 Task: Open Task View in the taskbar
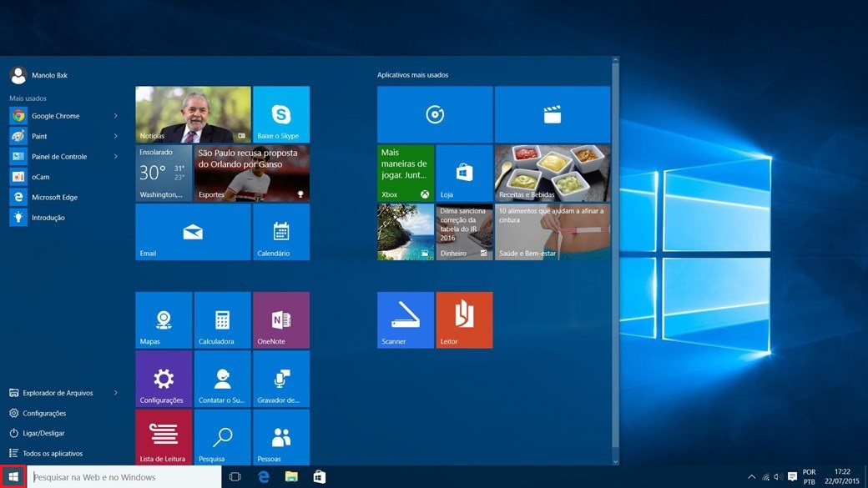coord(235,477)
